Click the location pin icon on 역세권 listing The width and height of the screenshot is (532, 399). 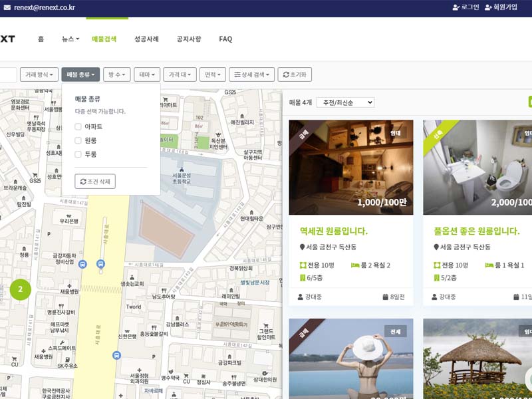point(303,247)
